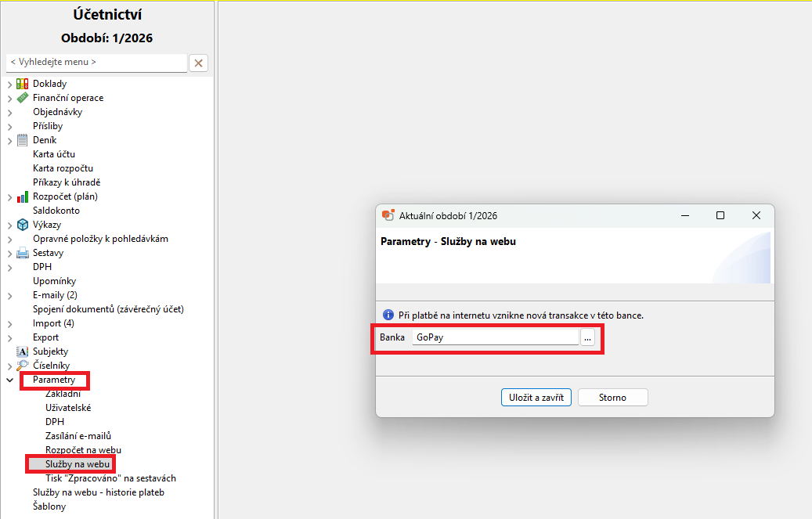Open bank picker with the ... button

588,337
